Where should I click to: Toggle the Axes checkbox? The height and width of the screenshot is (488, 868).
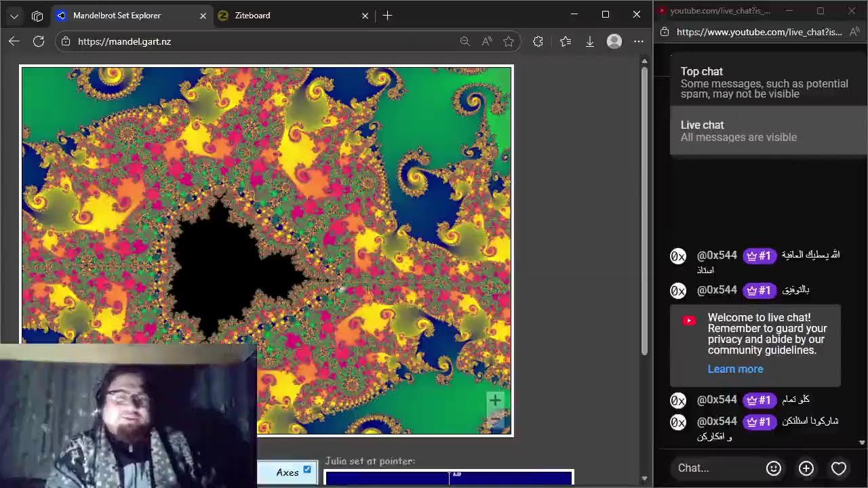pyautogui.click(x=307, y=469)
